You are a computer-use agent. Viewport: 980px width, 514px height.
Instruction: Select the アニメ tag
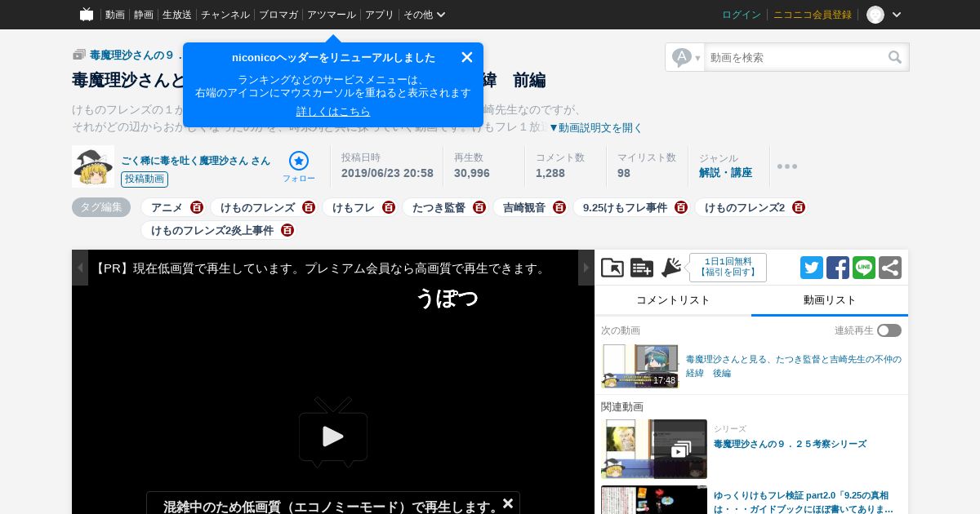(167, 208)
